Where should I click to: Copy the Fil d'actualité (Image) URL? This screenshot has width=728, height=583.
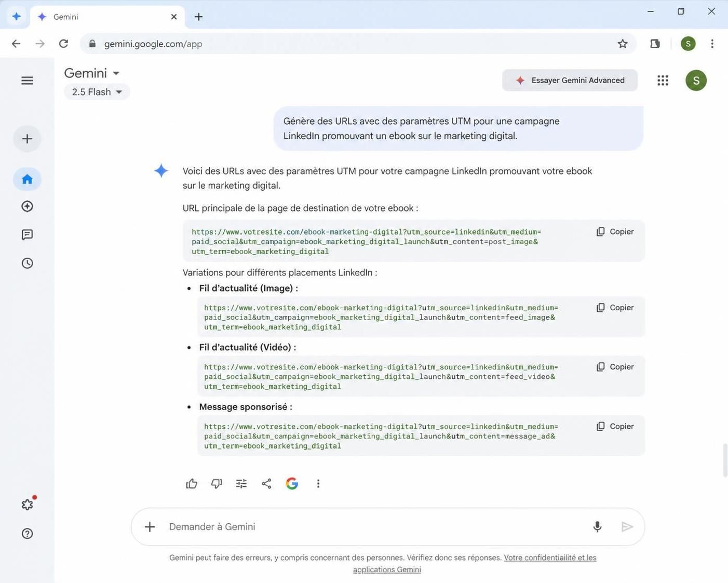coord(615,308)
